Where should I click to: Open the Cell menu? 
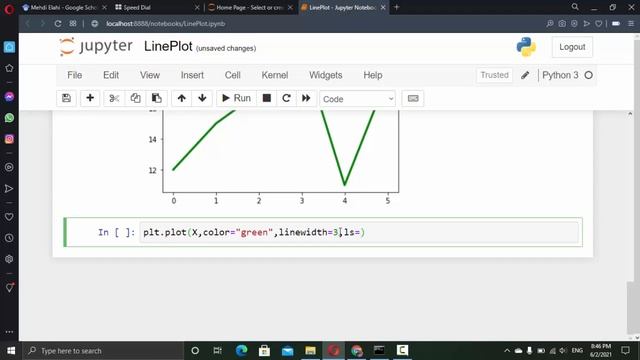point(233,75)
